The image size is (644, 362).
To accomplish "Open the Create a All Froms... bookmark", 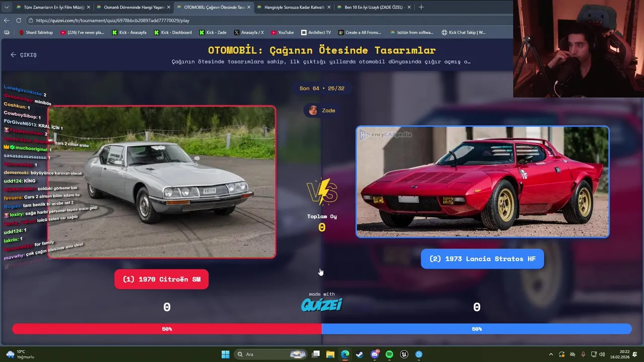I will point(360,32).
